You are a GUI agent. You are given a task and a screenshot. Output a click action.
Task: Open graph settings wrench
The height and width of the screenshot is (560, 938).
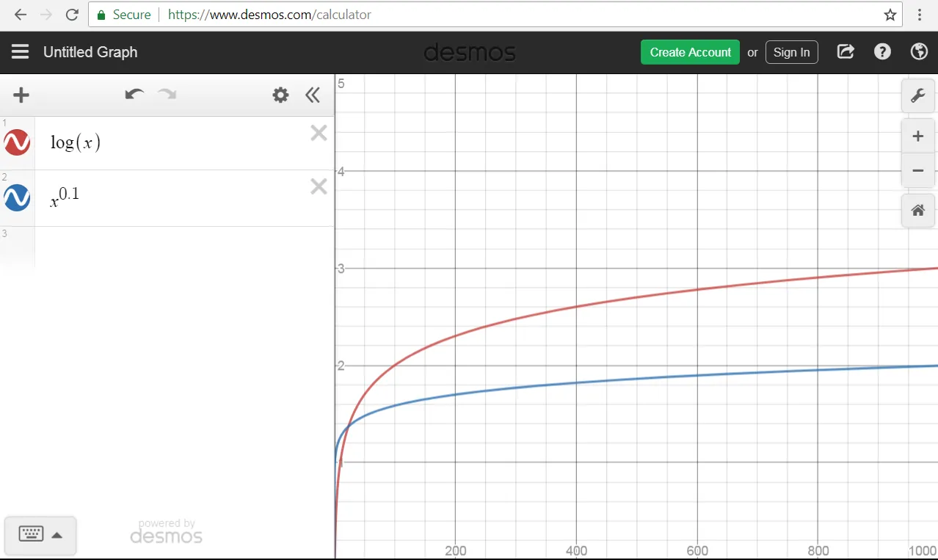917,96
